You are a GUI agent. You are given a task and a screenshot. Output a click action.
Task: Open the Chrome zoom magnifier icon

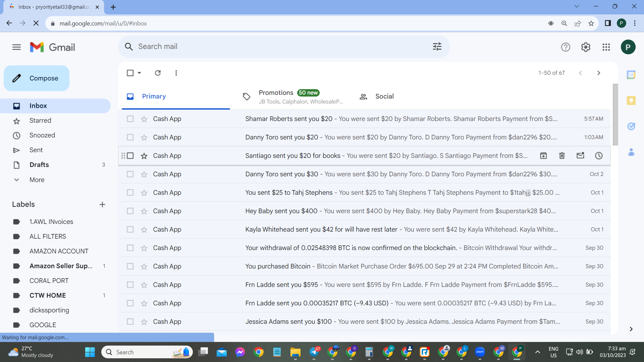click(x=564, y=23)
